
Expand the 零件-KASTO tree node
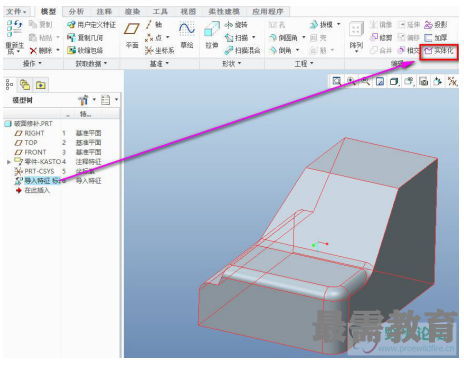[x=9, y=162]
